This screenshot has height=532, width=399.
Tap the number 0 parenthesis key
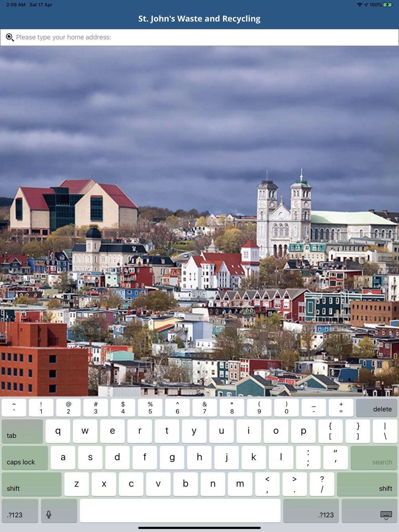(286, 408)
